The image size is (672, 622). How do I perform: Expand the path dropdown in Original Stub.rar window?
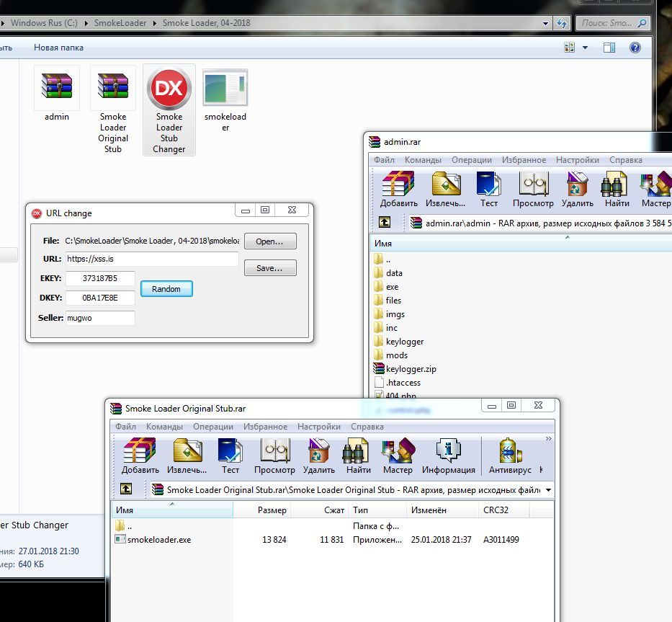548,490
